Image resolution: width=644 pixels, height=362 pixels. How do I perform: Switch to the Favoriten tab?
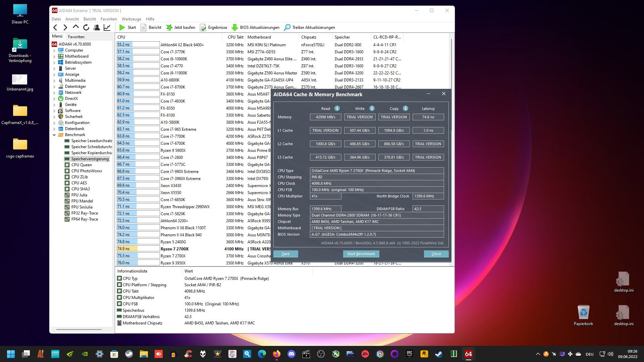click(x=76, y=37)
